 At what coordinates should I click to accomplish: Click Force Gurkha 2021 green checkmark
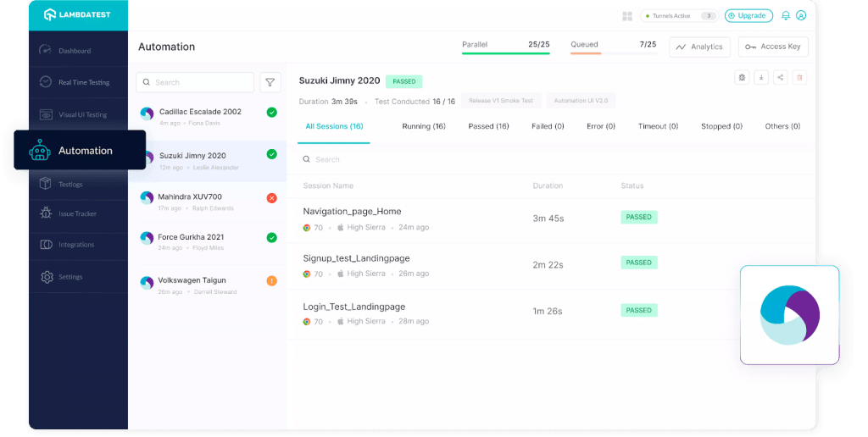272,238
